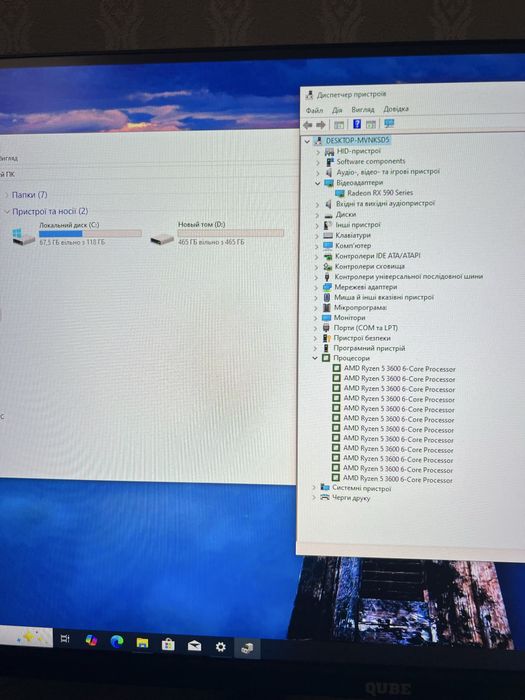Open Microsoft Copilot from the taskbar
Screen dimensions: 525x700
91,640
